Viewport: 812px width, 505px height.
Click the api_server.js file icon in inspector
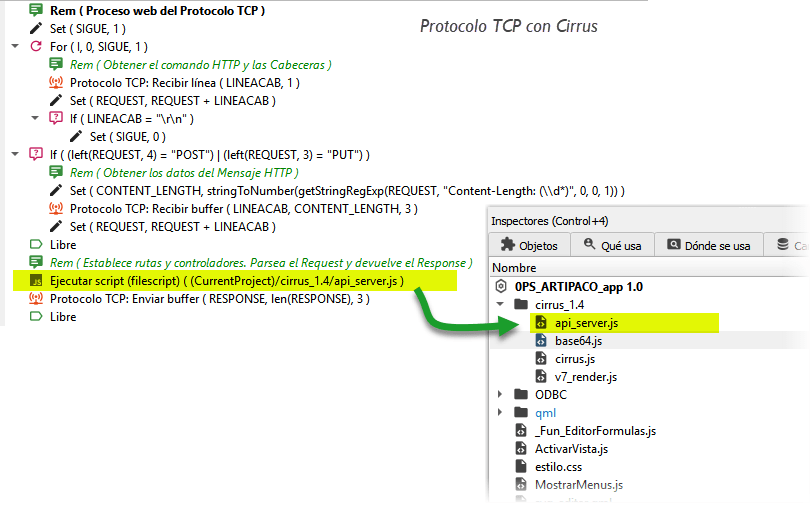pyautogui.click(x=540, y=322)
